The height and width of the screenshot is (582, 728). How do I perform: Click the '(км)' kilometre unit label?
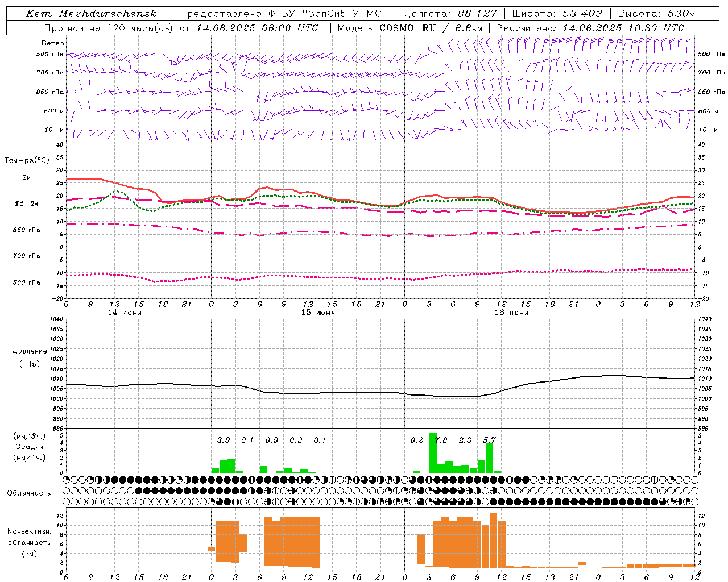pyautogui.click(x=30, y=554)
